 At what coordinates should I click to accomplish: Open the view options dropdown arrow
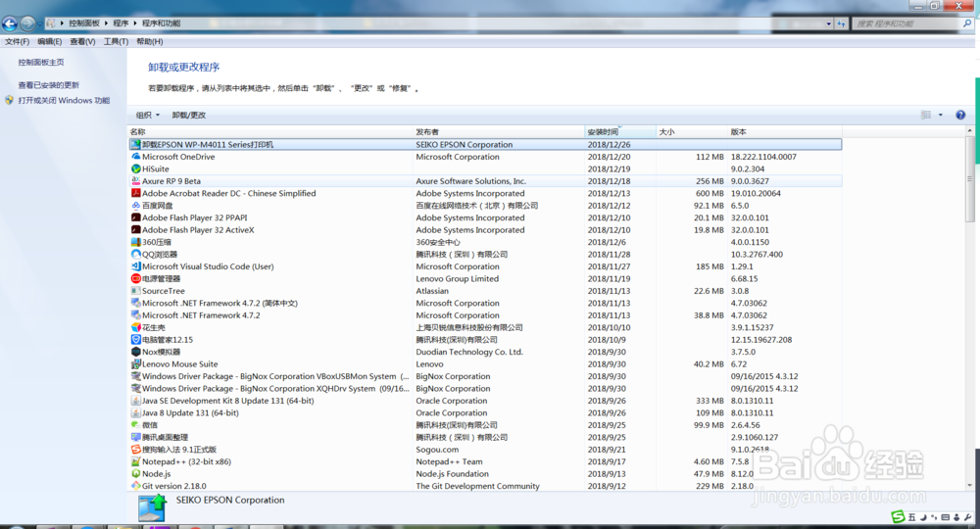point(940,115)
